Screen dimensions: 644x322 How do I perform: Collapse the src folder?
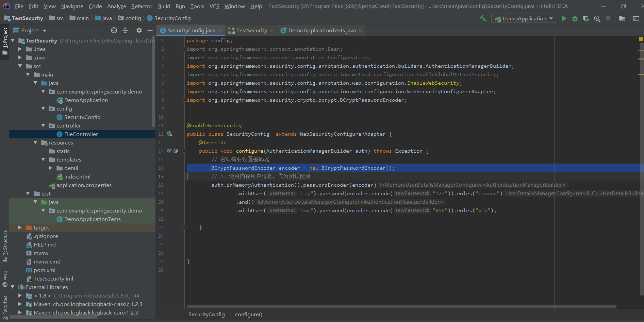pos(20,66)
